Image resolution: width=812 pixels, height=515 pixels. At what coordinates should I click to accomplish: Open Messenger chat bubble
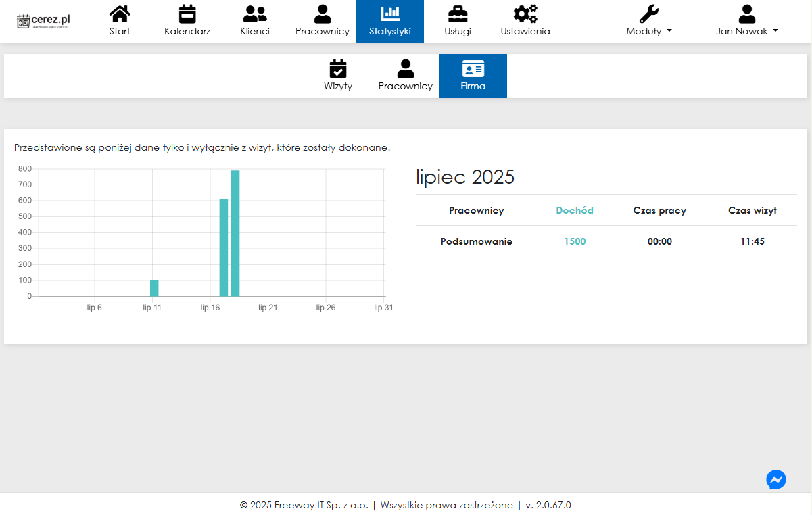(x=775, y=480)
